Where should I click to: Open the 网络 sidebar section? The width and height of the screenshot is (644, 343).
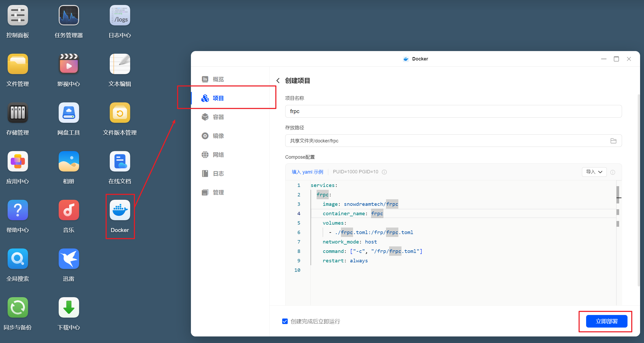point(218,155)
